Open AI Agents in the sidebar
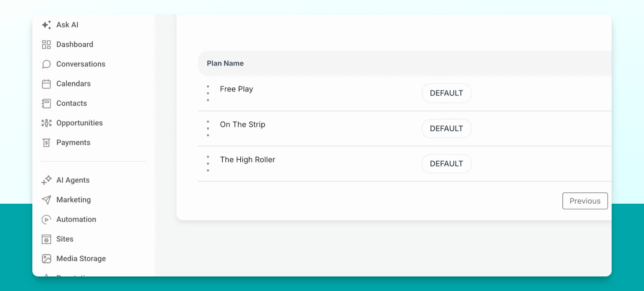Screen dimensions: 644x291 click(73, 180)
